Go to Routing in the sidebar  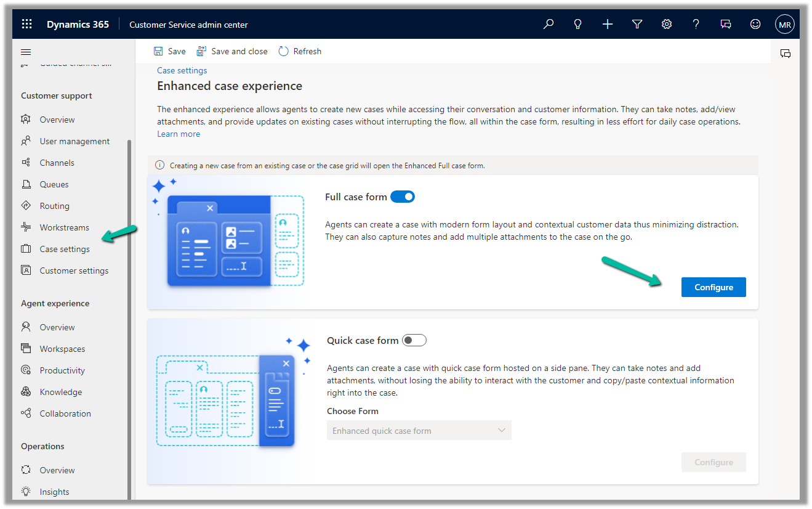click(54, 206)
